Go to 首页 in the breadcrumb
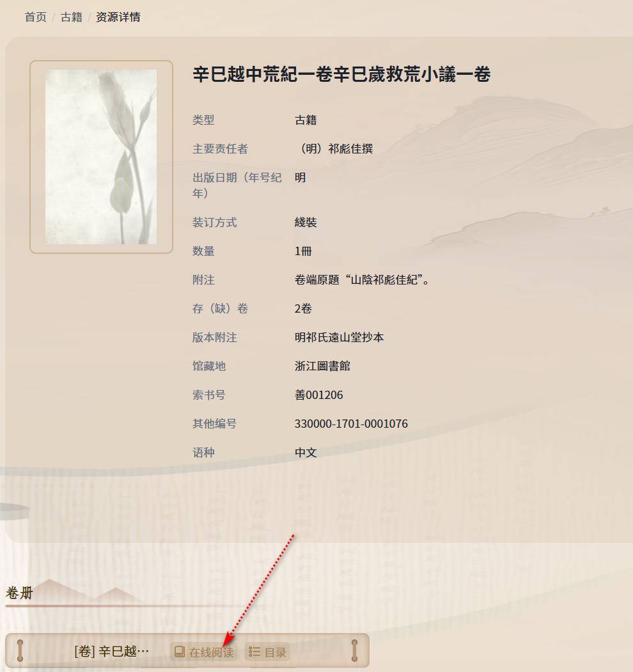 pyautogui.click(x=36, y=17)
